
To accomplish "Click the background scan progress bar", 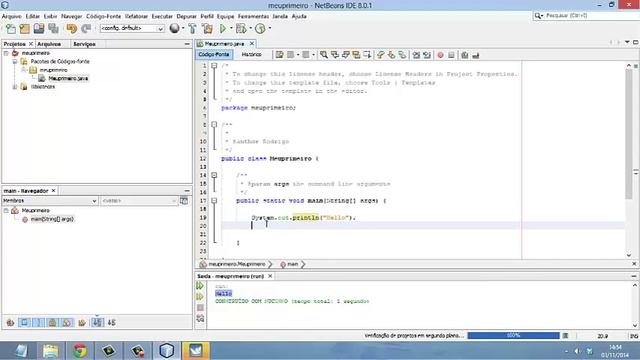I will pos(513,336).
